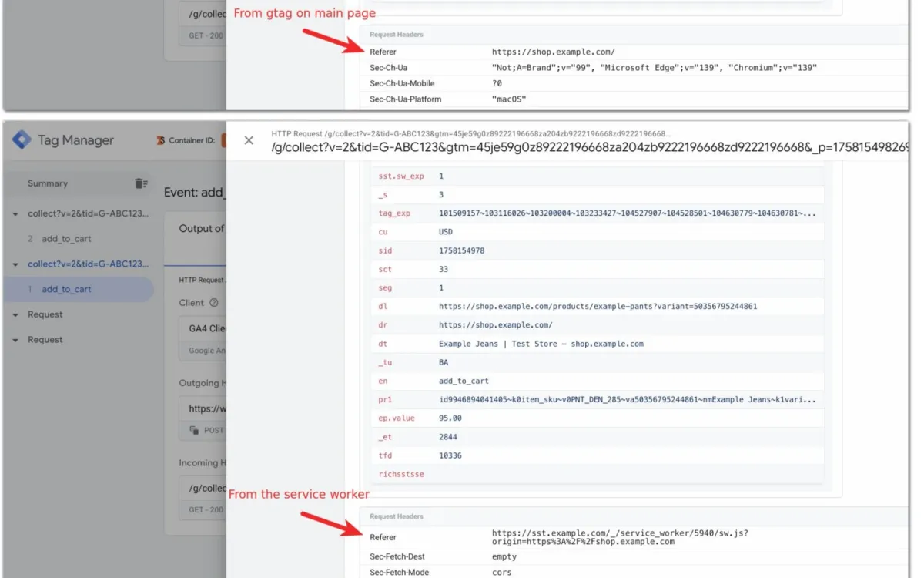Select the Summary sidebar entry

(x=47, y=183)
